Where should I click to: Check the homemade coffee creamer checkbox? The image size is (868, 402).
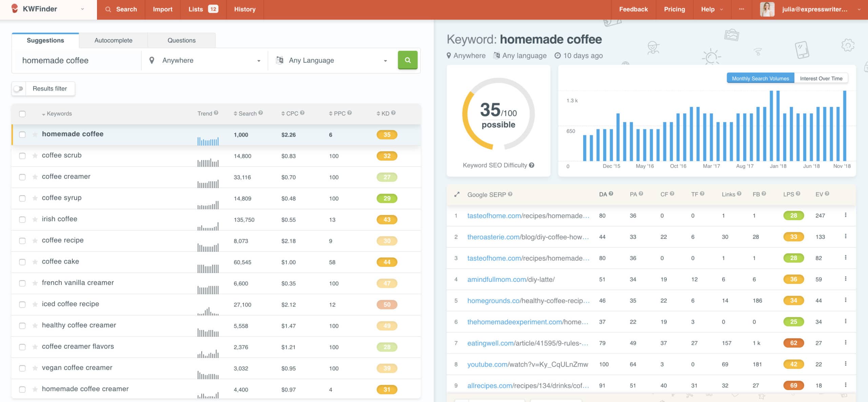[x=22, y=389]
